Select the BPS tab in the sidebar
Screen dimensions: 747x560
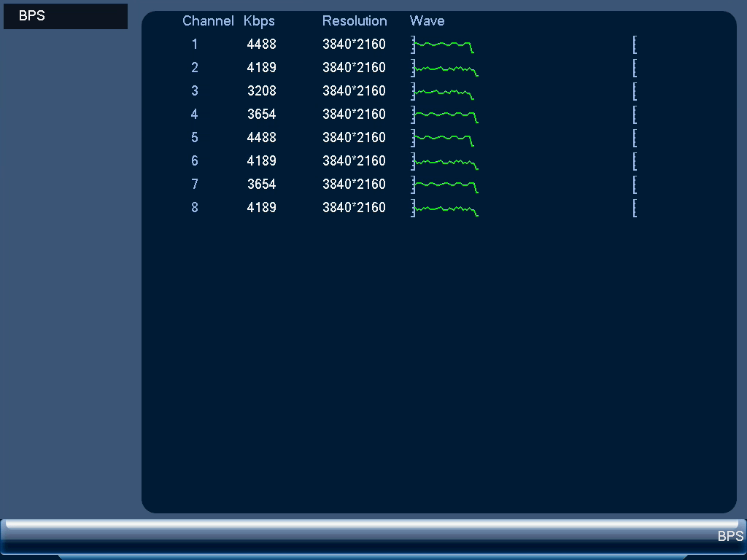pos(65,16)
